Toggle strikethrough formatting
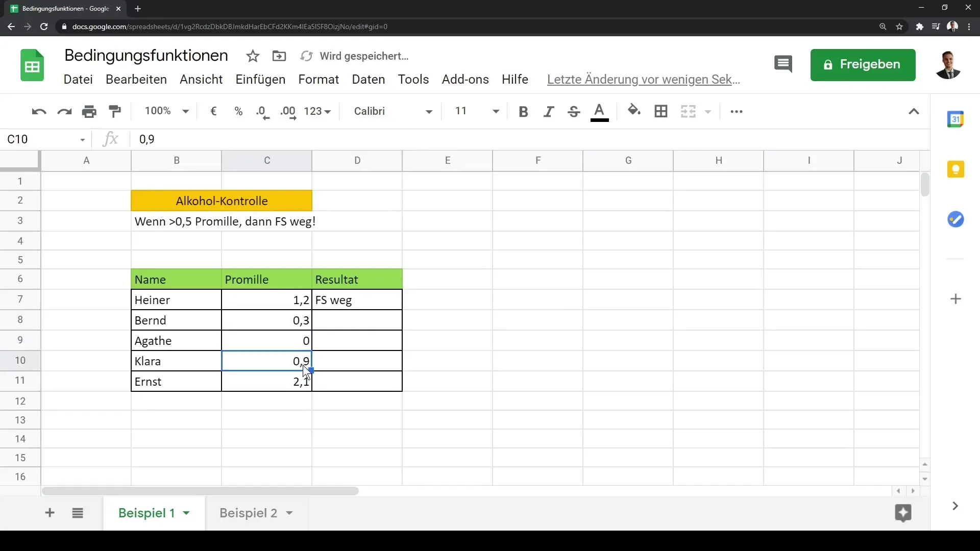980x551 pixels. (574, 112)
